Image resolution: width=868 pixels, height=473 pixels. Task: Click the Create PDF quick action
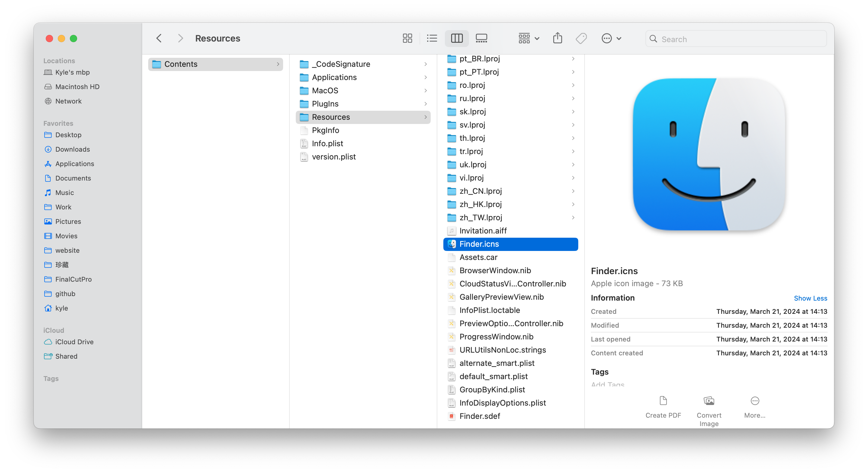coord(663,407)
